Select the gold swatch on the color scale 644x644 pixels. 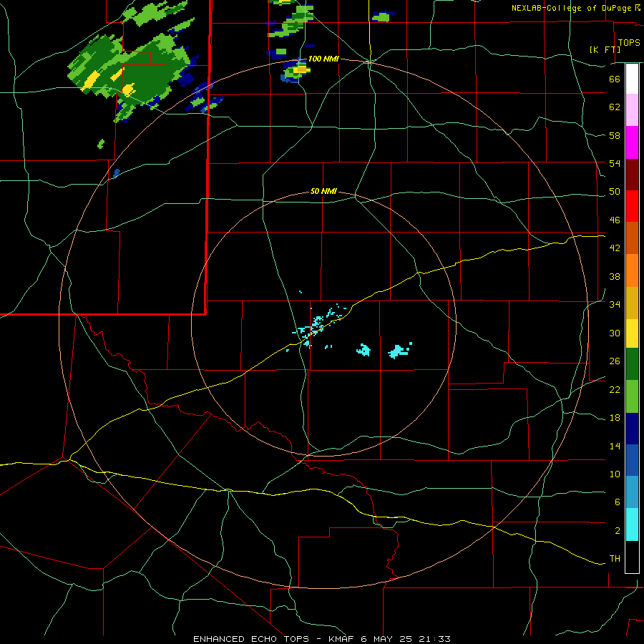(632, 303)
